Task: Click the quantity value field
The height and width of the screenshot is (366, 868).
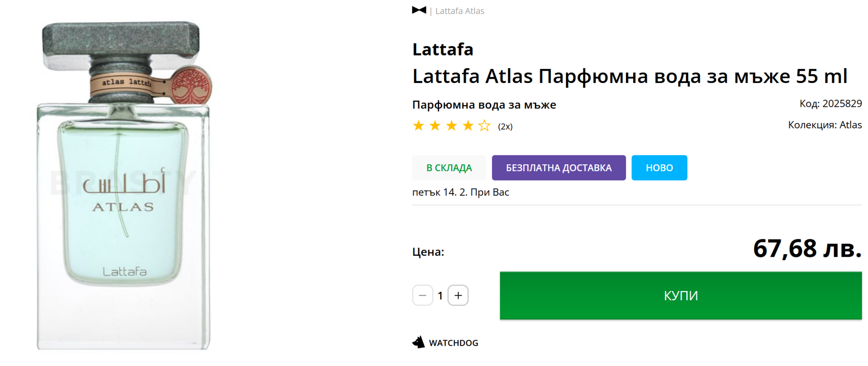Action: [x=440, y=296]
